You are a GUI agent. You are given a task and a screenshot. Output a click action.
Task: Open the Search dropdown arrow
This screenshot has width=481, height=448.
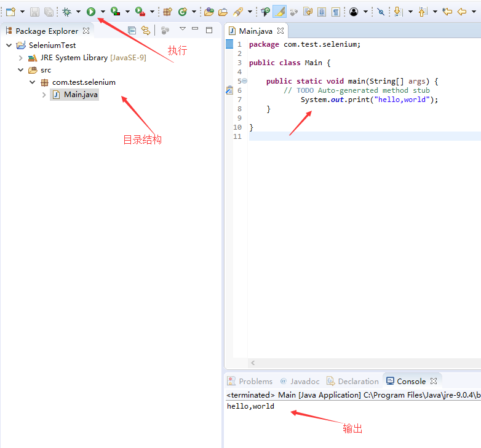(x=250, y=12)
